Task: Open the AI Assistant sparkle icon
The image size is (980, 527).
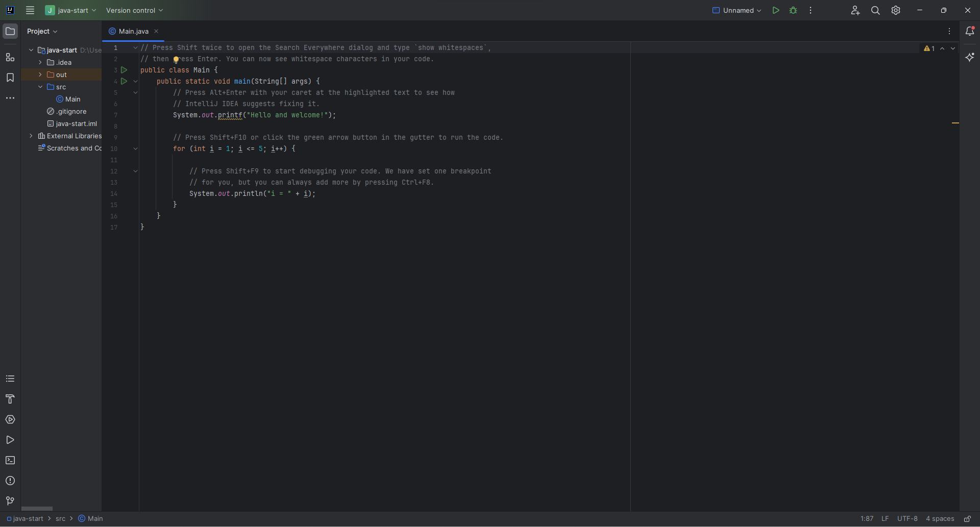Action: [x=970, y=57]
